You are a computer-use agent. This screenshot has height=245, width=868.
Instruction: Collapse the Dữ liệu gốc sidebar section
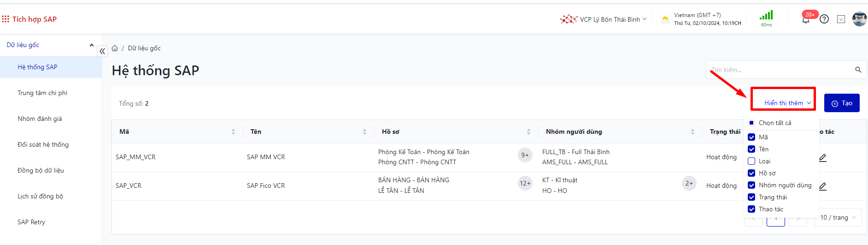click(x=91, y=45)
